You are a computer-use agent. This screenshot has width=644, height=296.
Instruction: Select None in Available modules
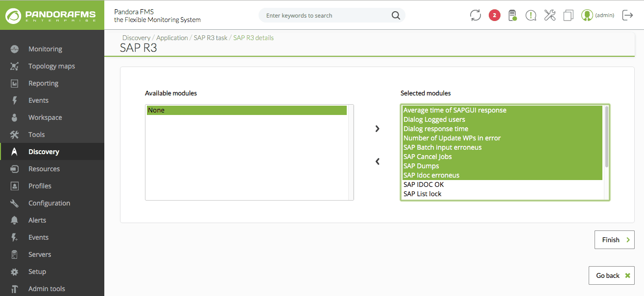pos(247,110)
